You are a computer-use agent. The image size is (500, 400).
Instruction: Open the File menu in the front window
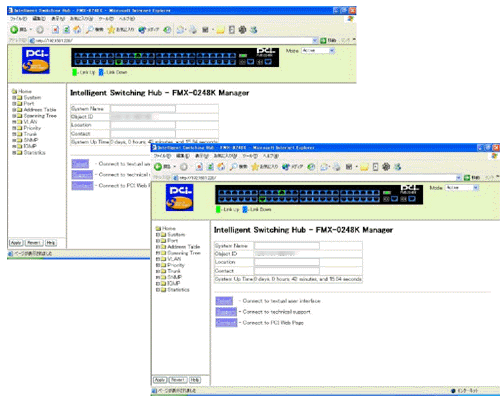162,156
